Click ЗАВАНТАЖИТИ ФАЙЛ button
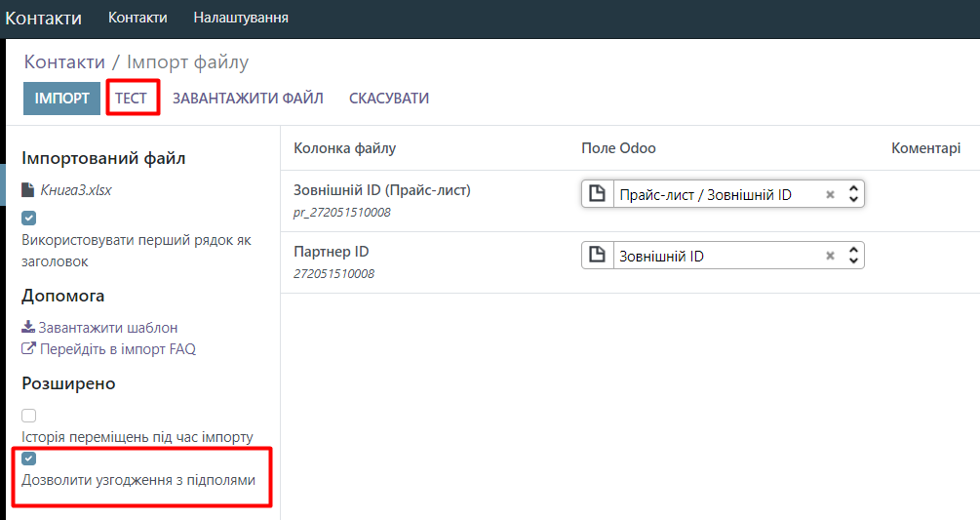The height and width of the screenshot is (520, 980). 248,99
